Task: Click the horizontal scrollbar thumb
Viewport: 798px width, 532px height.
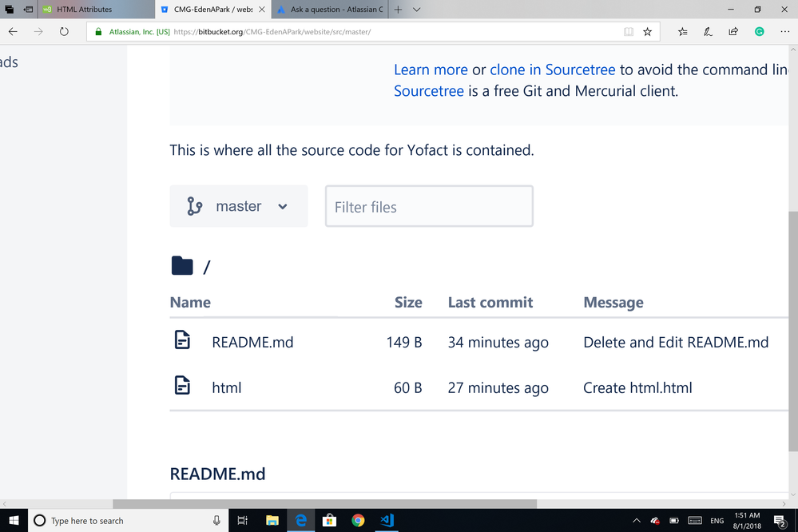Action: point(324,504)
